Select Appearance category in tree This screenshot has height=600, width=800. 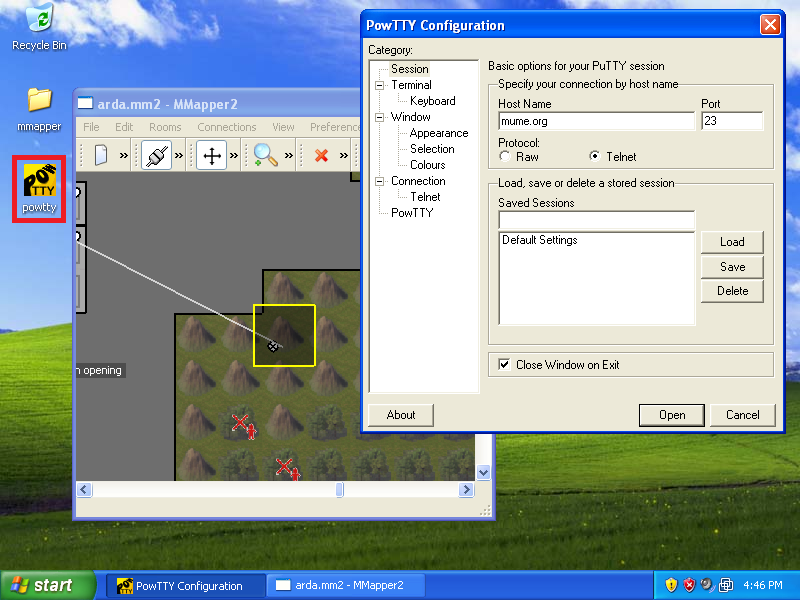(439, 133)
